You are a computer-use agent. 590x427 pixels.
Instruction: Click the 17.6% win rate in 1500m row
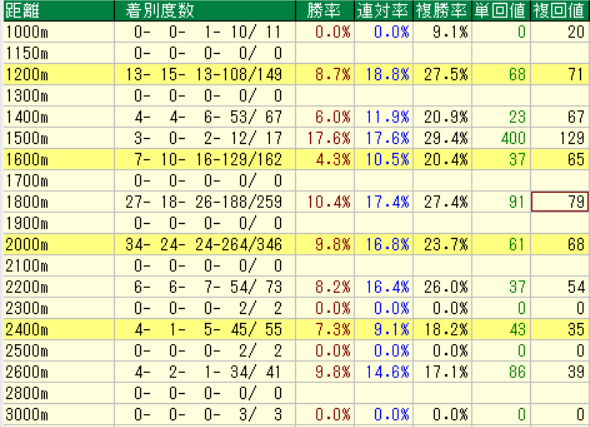tap(325, 138)
